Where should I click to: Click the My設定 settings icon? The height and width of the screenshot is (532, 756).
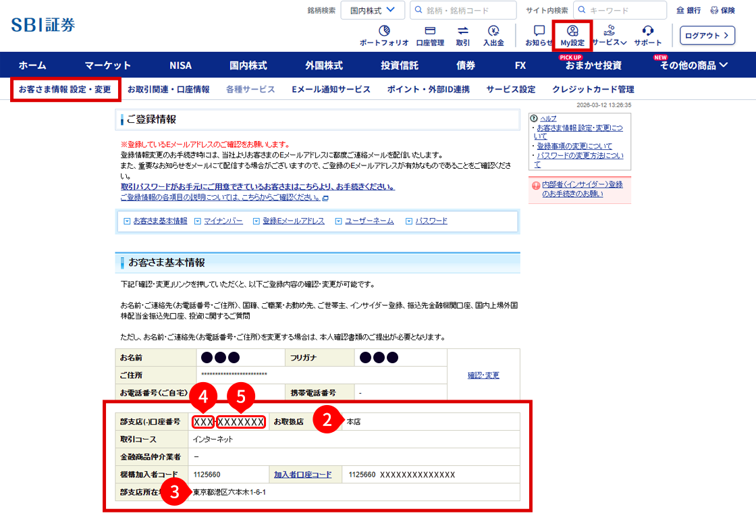(572, 36)
